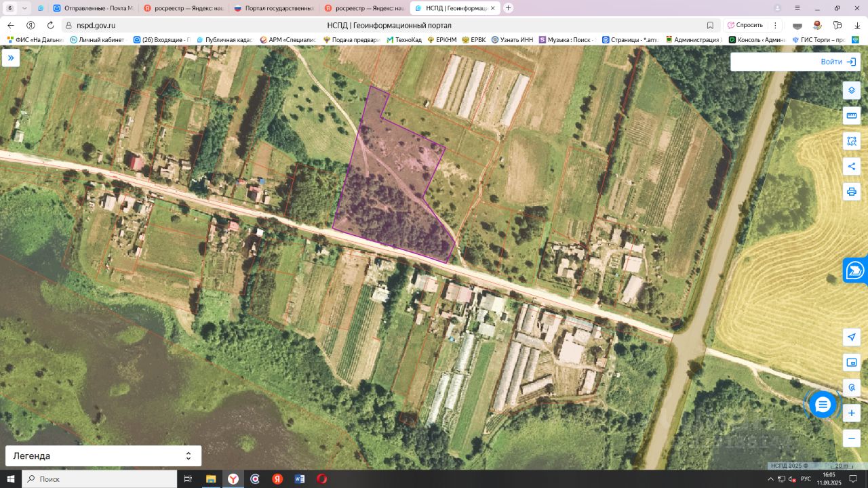Open the map layers panel
This screenshot has width=868, height=488.
pos(852,90)
